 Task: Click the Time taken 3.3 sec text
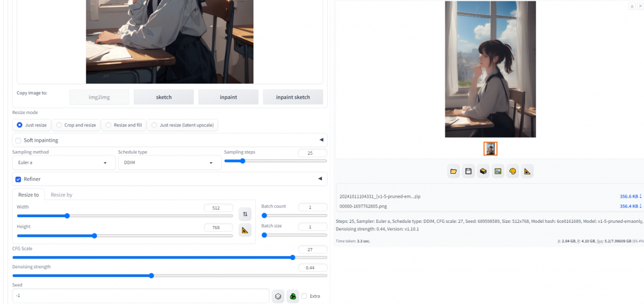point(353,241)
